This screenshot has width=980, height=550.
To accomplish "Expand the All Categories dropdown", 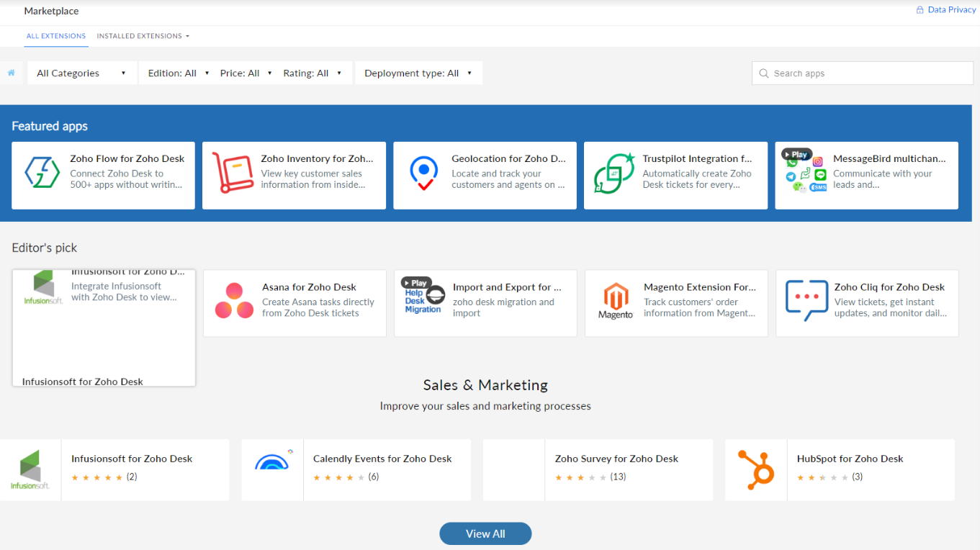I will (x=81, y=73).
